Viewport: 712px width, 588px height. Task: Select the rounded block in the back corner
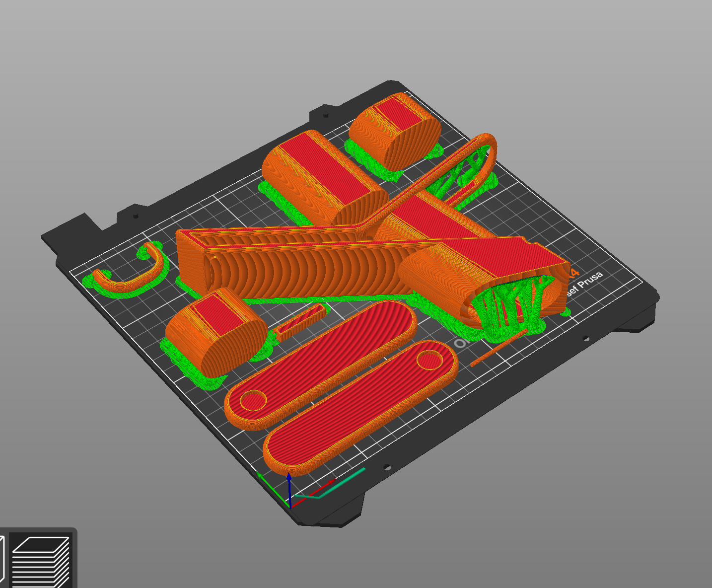(x=395, y=132)
